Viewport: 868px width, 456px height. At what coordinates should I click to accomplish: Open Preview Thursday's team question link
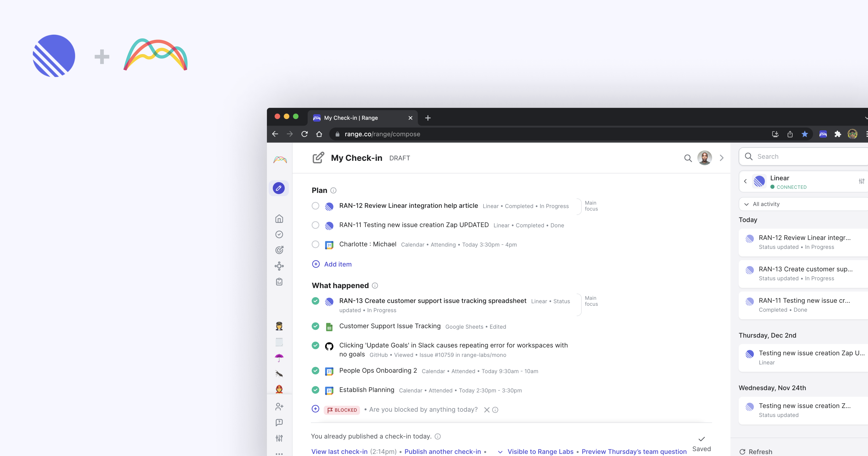tap(634, 452)
